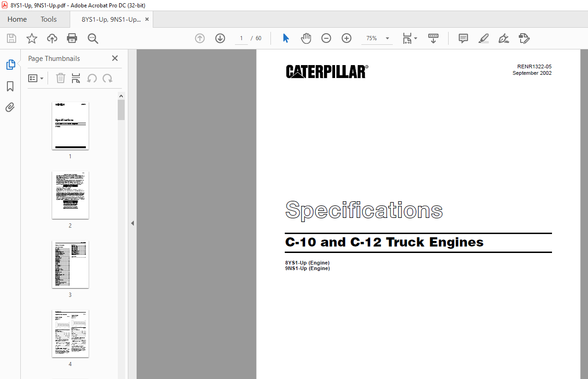Select page 4 thumbnail
Viewport: 588px width, 379px height.
tap(70, 334)
